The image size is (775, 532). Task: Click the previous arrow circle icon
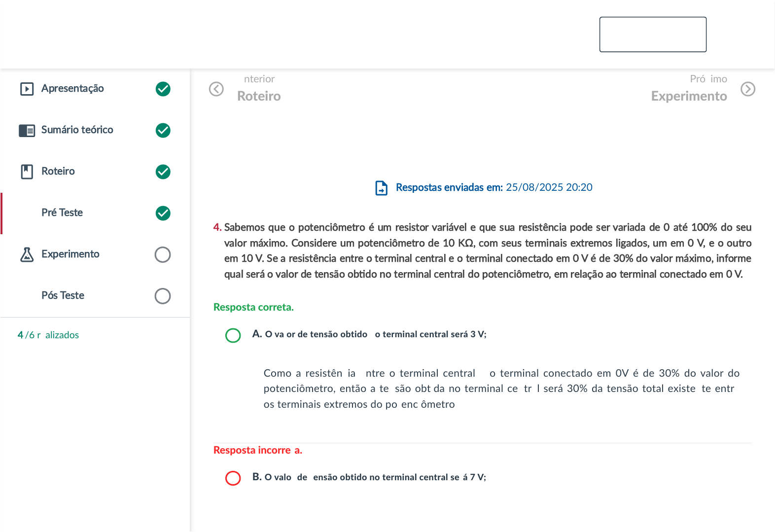216,89
